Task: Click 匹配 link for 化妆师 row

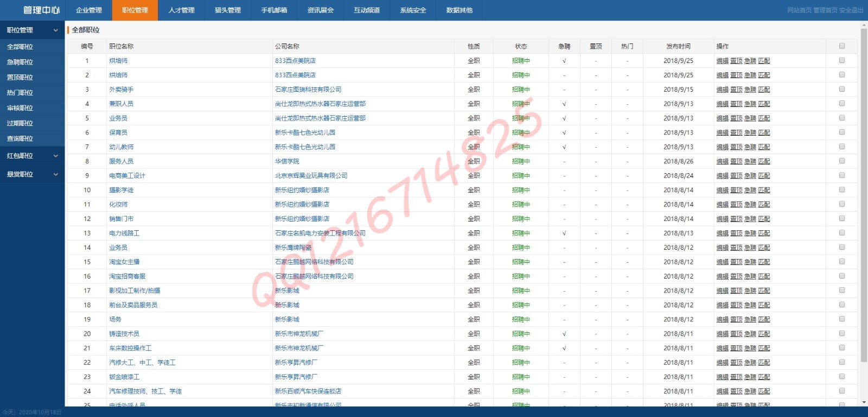Action: coord(764,205)
